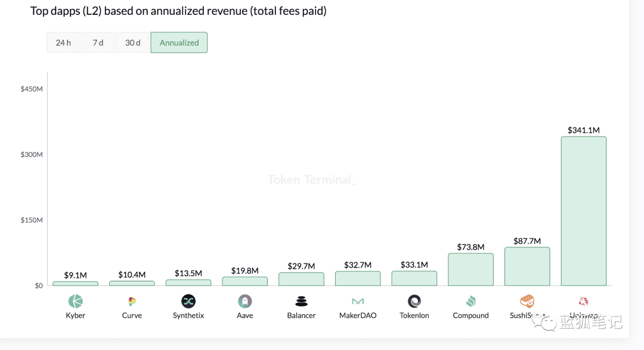The width and height of the screenshot is (644, 350).
Task: Click the SushiSwap bar in chart
Action: click(527, 267)
